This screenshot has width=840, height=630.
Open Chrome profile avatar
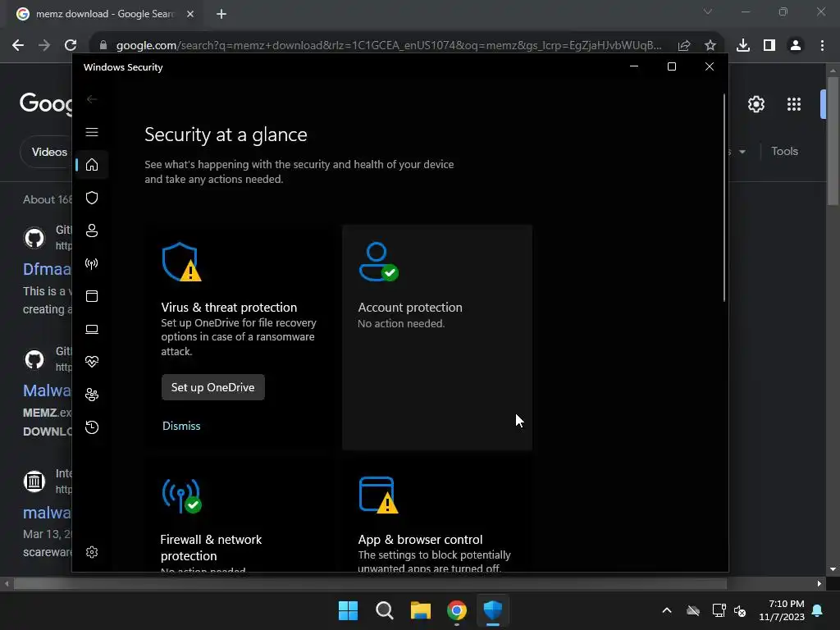pos(796,45)
